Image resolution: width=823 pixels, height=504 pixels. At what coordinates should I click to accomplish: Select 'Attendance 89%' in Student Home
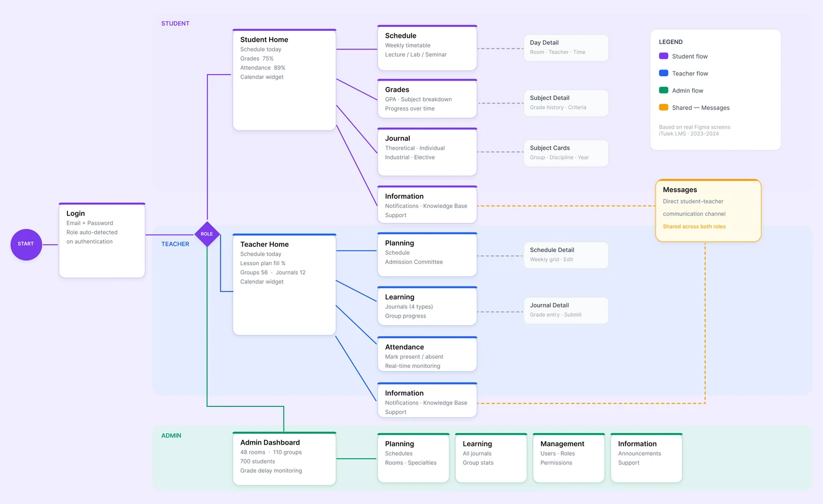(x=262, y=68)
